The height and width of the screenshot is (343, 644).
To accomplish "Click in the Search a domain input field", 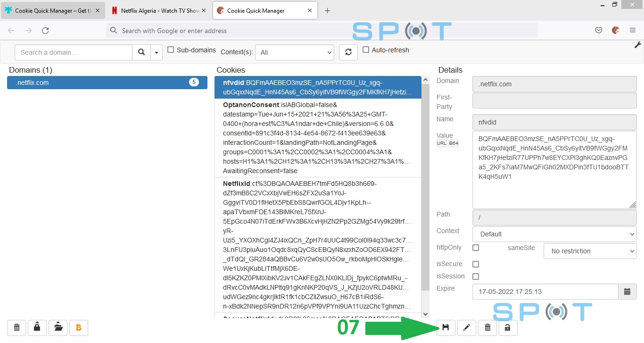I will (74, 52).
